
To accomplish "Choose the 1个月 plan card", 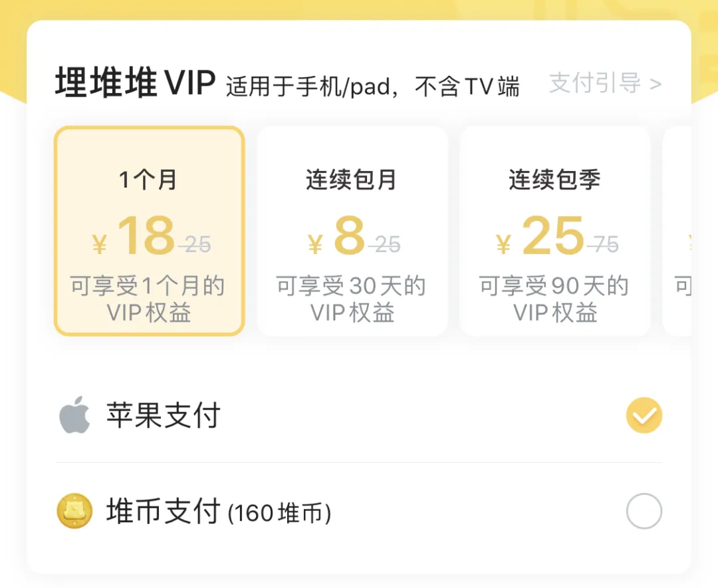I will click(150, 231).
